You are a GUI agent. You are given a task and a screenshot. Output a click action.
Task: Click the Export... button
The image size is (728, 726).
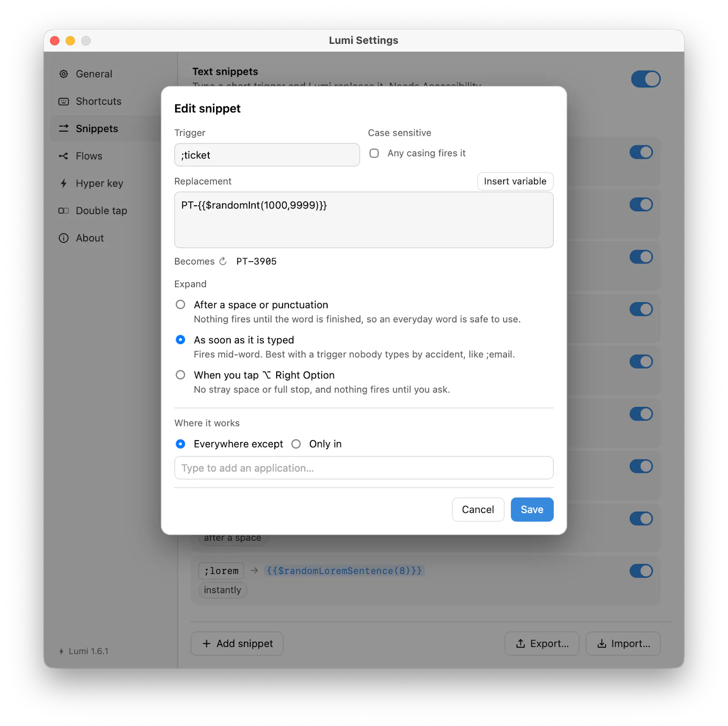(542, 643)
